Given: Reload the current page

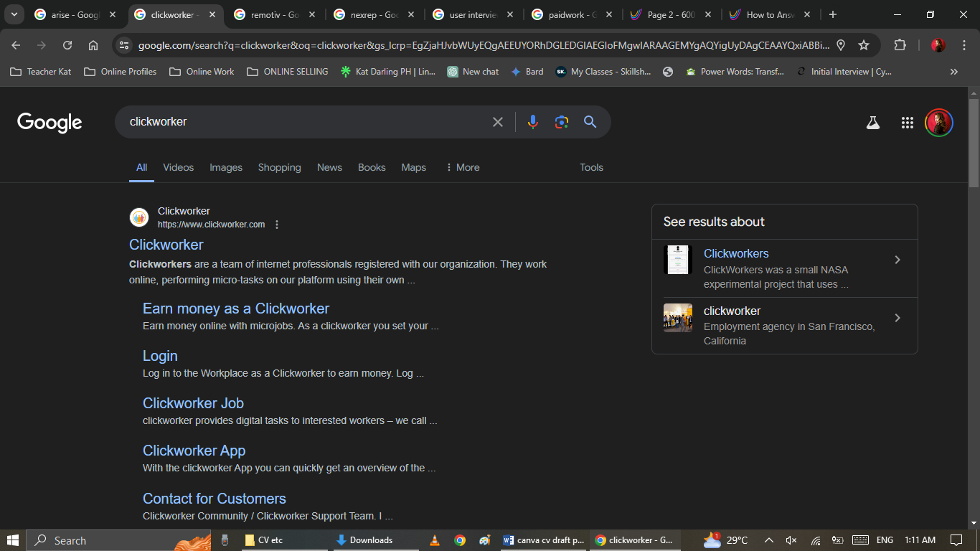Looking at the screenshot, I should point(67,45).
